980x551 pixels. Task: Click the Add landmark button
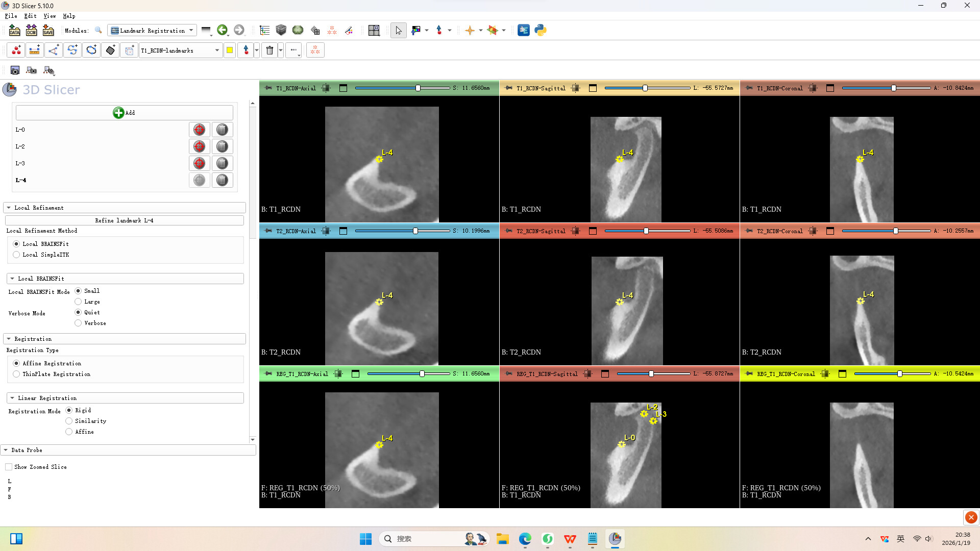[124, 113]
